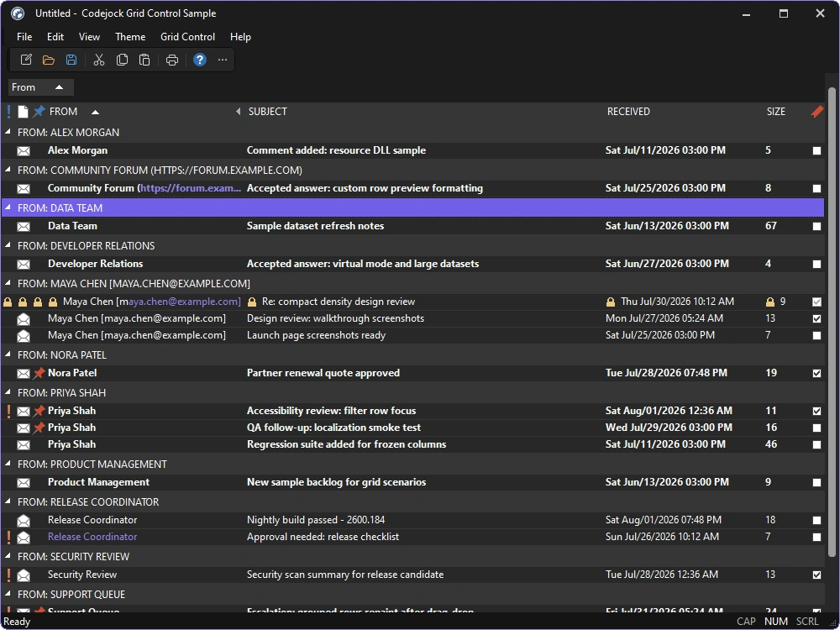Collapse the FROM: MAYA CHEN group

[x=8, y=283]
